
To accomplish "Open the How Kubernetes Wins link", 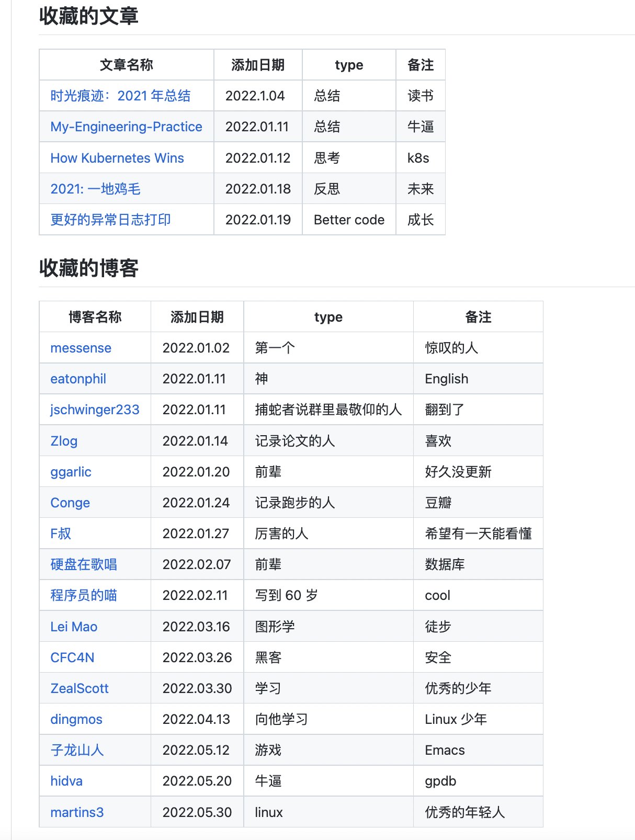I will coord(117,158).
